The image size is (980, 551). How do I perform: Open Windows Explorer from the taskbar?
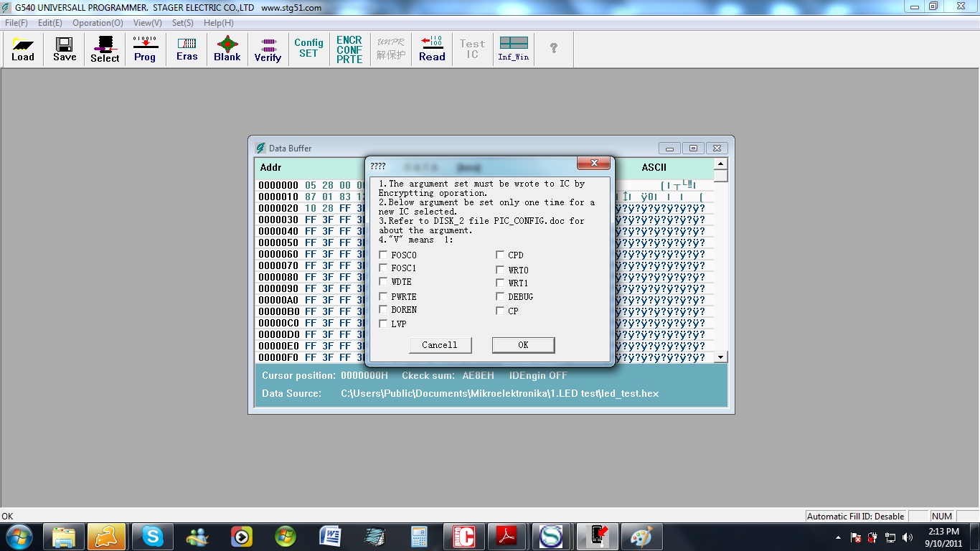(x=63, y=537)
